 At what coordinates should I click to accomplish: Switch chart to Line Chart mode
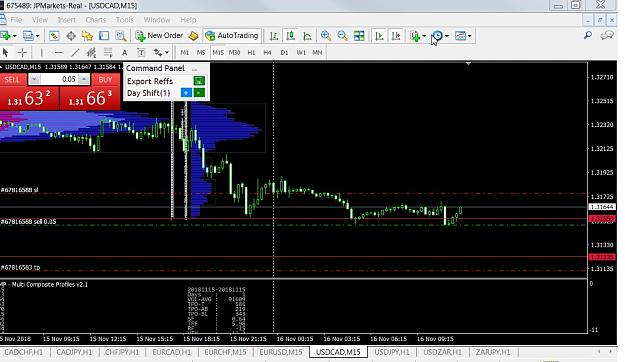point(307,36)
